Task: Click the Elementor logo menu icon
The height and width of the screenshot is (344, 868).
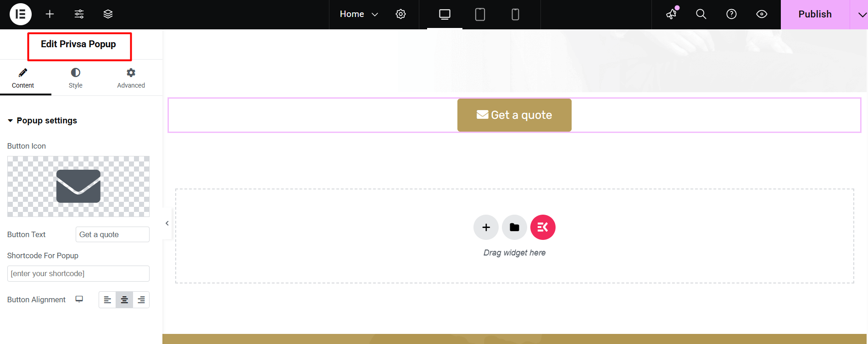Action: coord(21,14)
